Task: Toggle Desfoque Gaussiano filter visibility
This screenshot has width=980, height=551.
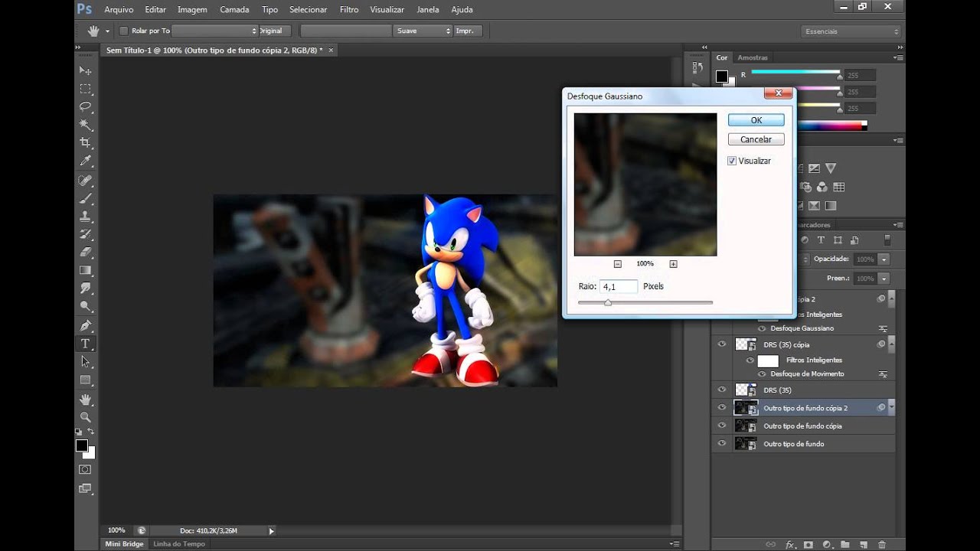Action: (x=762, y=328)
